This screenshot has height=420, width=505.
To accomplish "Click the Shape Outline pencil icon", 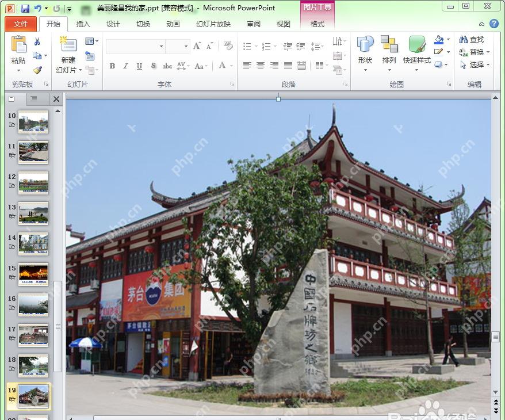I will 439,52.
